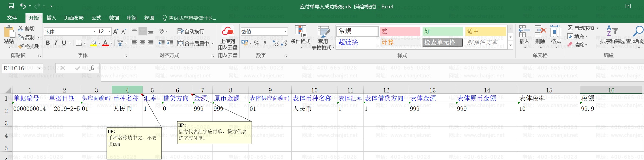Screen dimensions: 644x160
Task: Upload to the Yonyou cloud disk icon
Action: tap(228, 31)
